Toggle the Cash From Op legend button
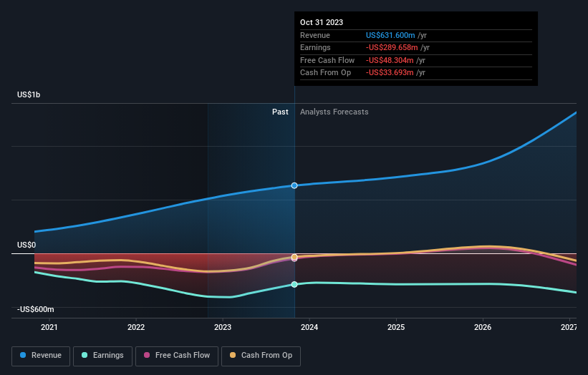This screenshot has height=375, width=588. (261, 356)
